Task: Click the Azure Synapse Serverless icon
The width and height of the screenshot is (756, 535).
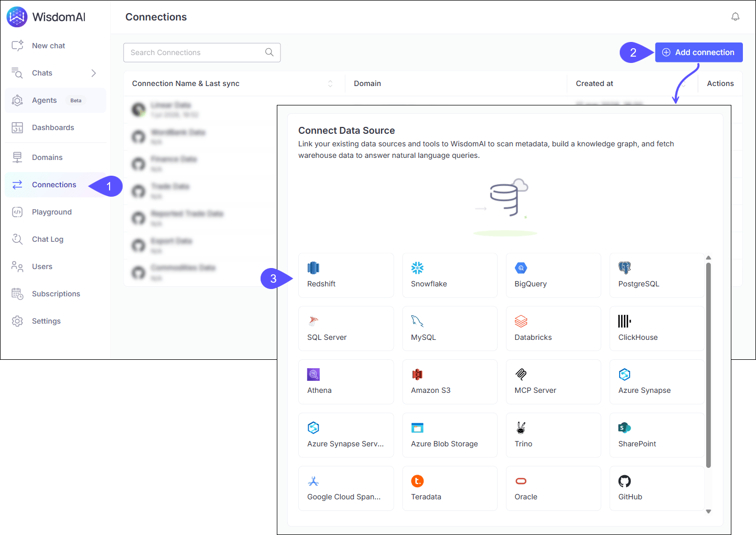Action: 314,428
